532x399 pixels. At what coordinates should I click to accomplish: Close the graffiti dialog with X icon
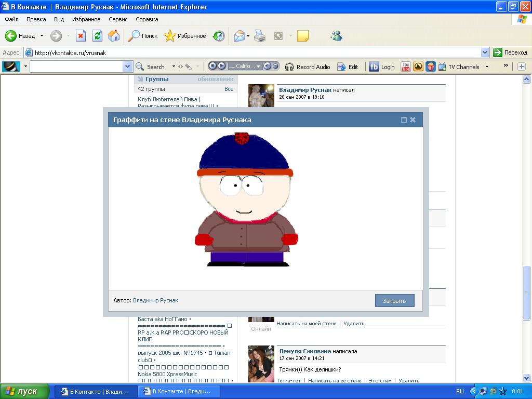click(413, 120)
